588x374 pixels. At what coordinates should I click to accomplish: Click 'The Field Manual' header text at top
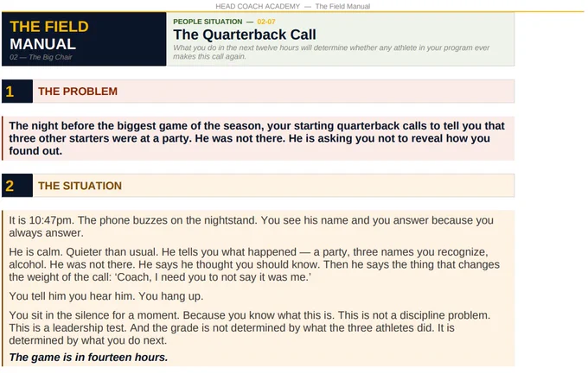point(342,6)
